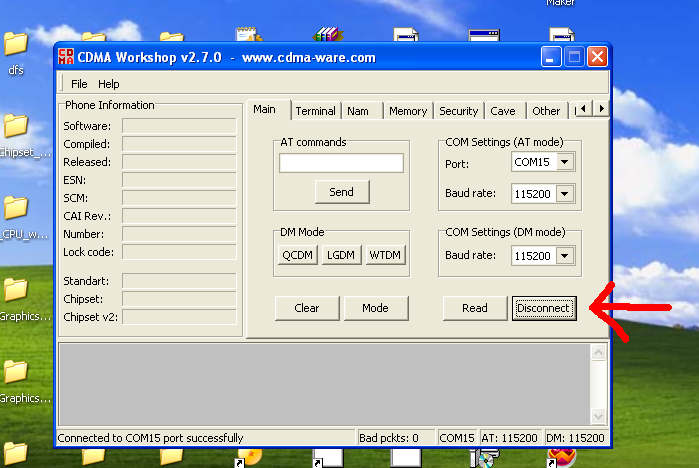Click the Disconnect button
The height and width of the screenshot is (468, 699).
pos(544,308)
